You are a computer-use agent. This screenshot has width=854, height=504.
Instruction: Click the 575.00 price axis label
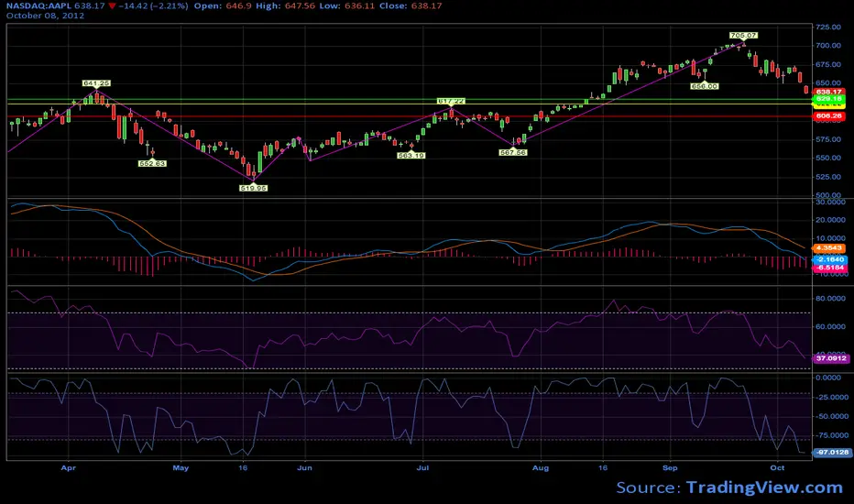coord(827,139)
